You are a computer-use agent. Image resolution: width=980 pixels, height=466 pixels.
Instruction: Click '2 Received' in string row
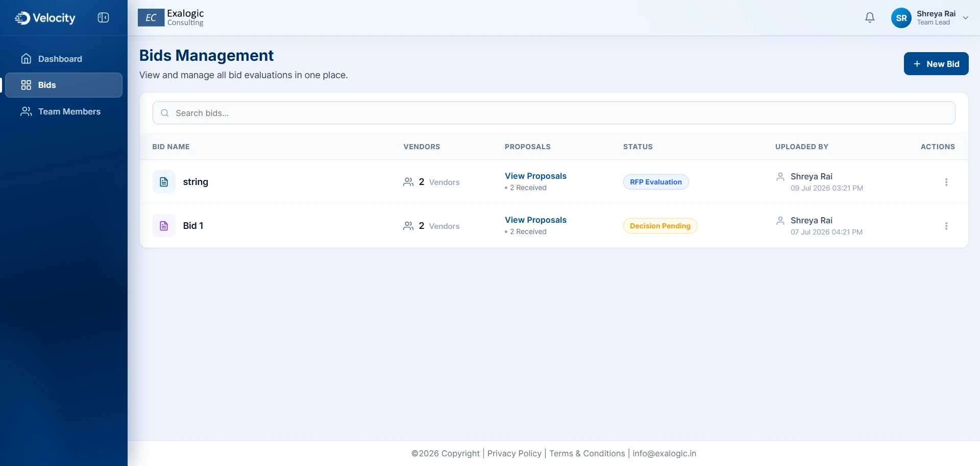[528, 188]
